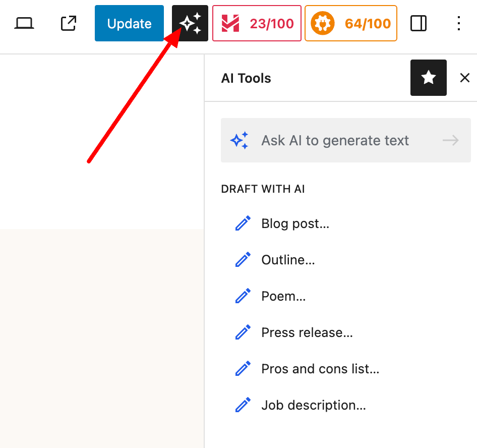
Task: Click the AI Tools panel heading
Action: (x=246, y=78)
